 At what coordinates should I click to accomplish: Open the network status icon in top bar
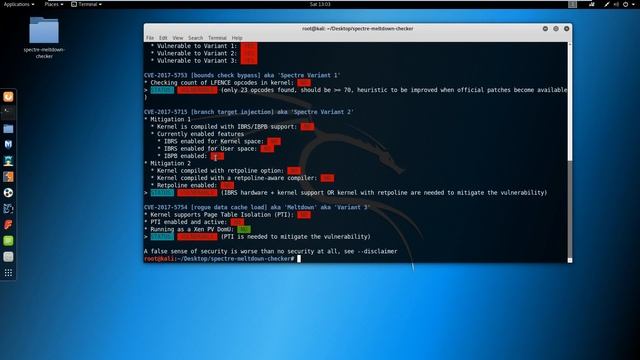point(591,4)
